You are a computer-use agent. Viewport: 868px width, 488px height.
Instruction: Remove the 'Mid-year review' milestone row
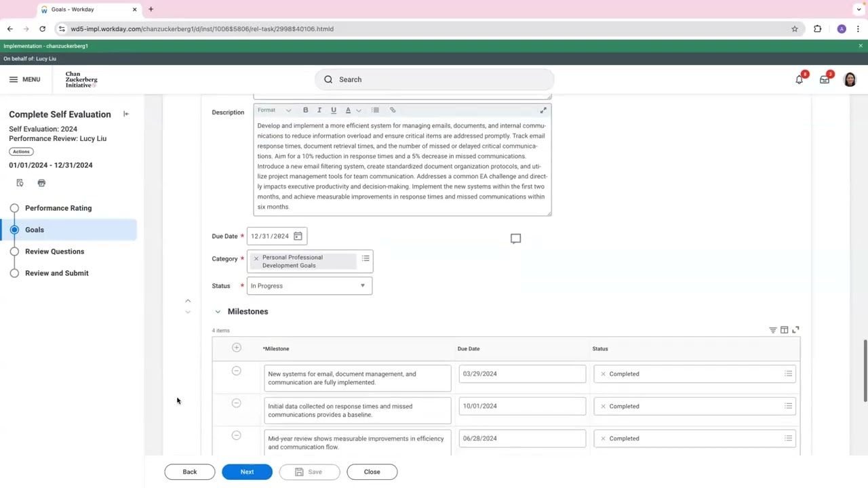pos(236,436)
